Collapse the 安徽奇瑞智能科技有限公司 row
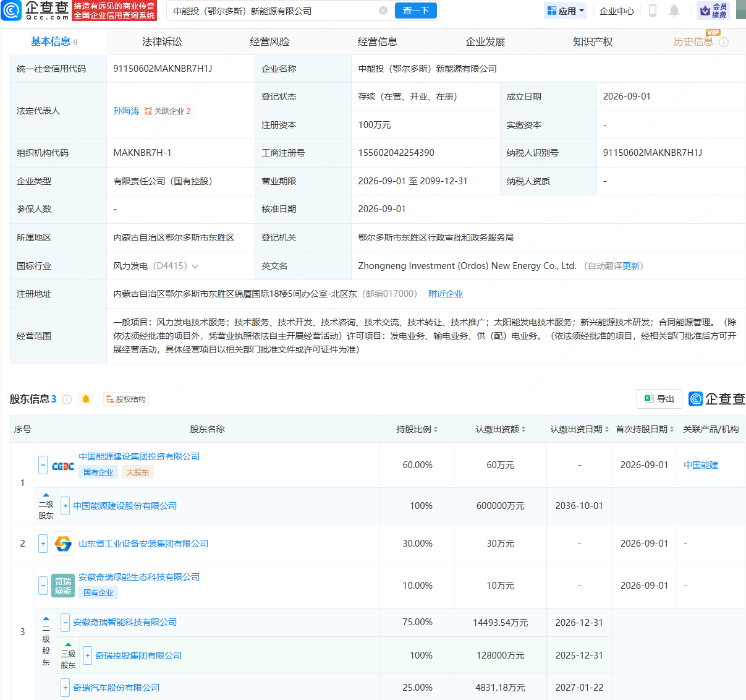The height and width of the screenshot is (700, 746). [65, 622]
